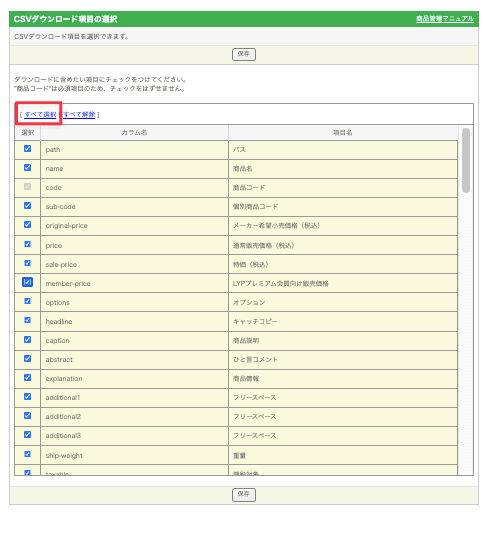The width and height of the screenshot is (483, 550).
Task: Uncheck the options checkbox
Action: (x=27, y=301)
